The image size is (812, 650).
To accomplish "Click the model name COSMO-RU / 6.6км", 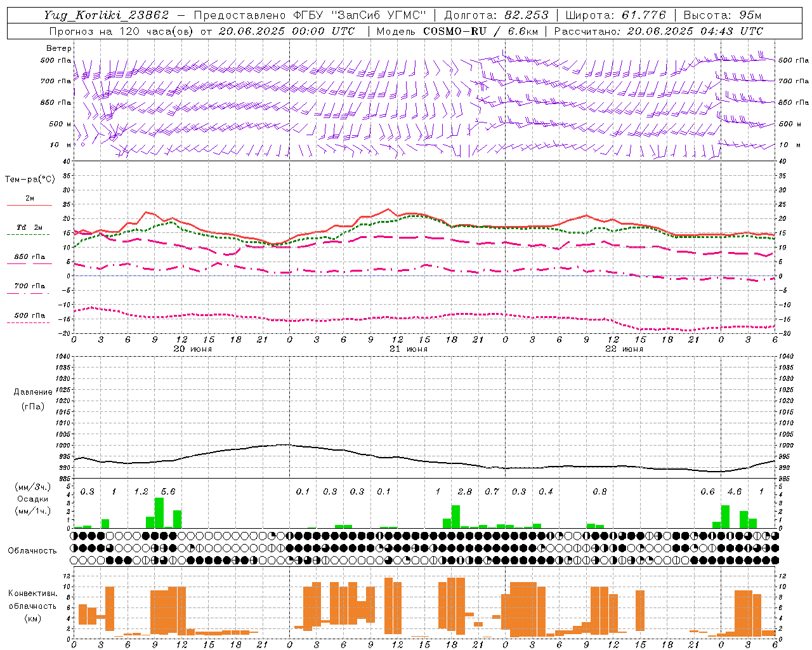I will 481,31.
